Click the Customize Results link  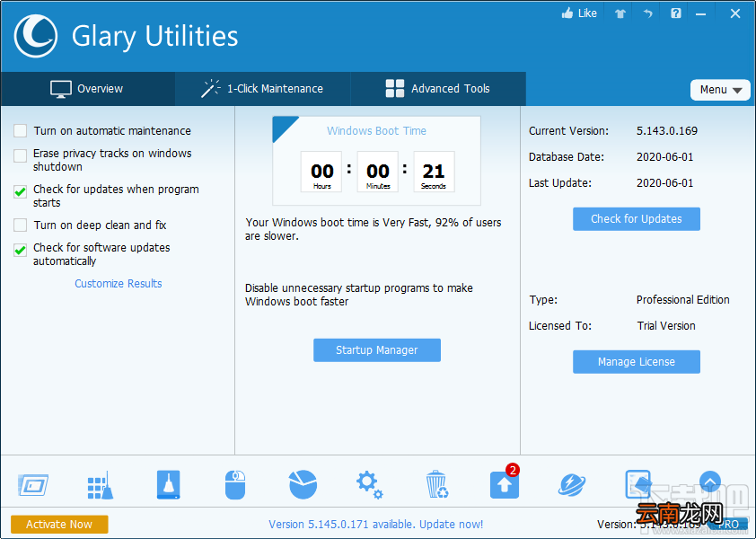click(x=119, y=284)
